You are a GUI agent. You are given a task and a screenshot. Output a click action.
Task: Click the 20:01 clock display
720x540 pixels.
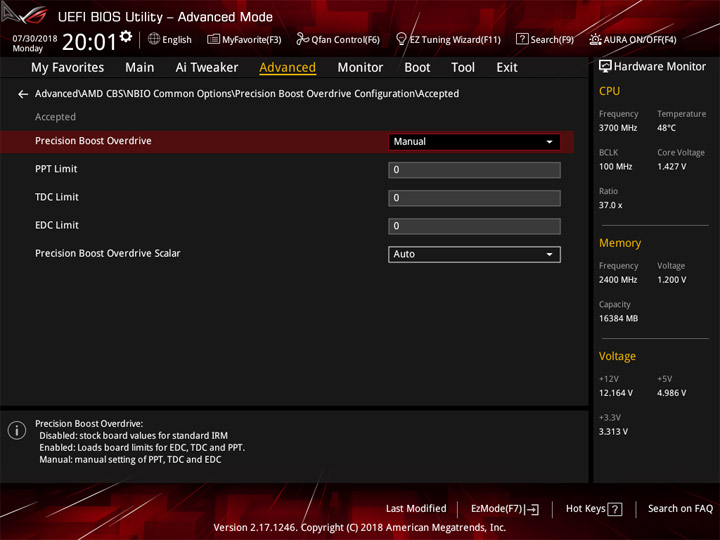click(x=90, y=42)
